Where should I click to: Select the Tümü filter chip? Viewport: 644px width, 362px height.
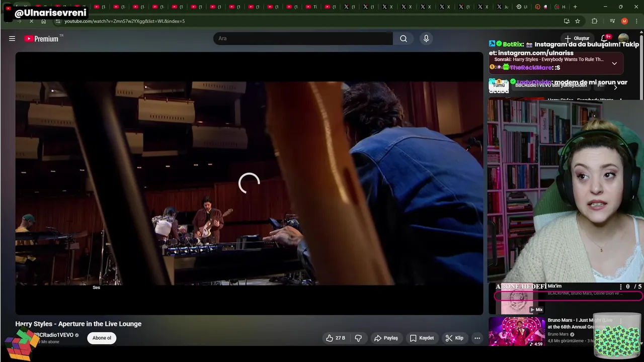499,85
